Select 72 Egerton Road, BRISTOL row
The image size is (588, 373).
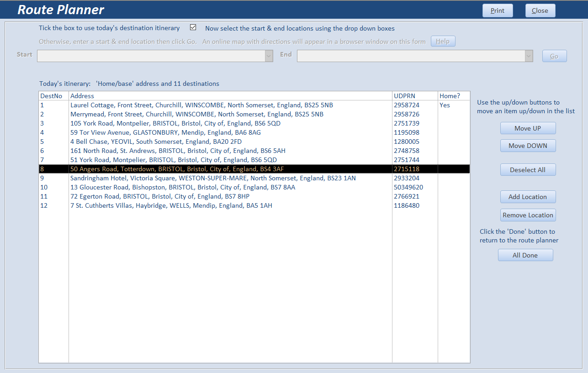[254, 196]
